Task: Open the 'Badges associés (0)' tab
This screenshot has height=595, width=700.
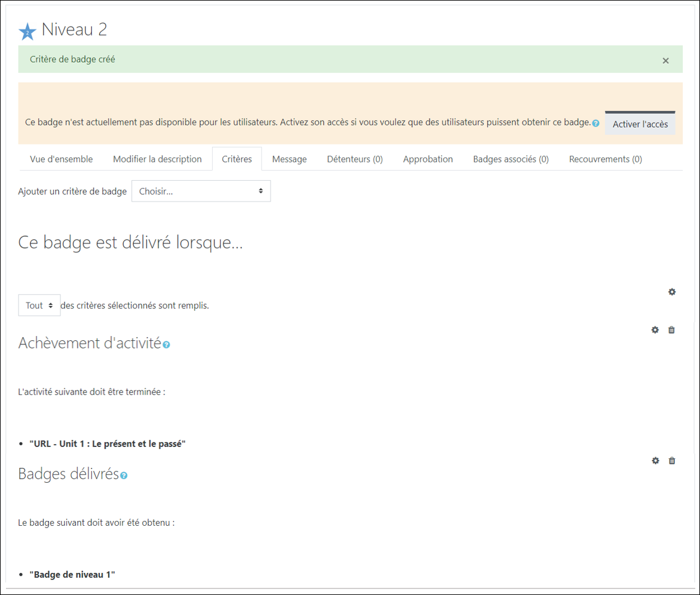Action: 511,159
